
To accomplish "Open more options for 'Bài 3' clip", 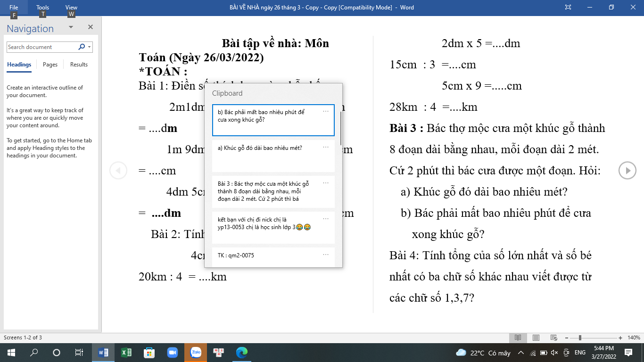I will 326,183.
